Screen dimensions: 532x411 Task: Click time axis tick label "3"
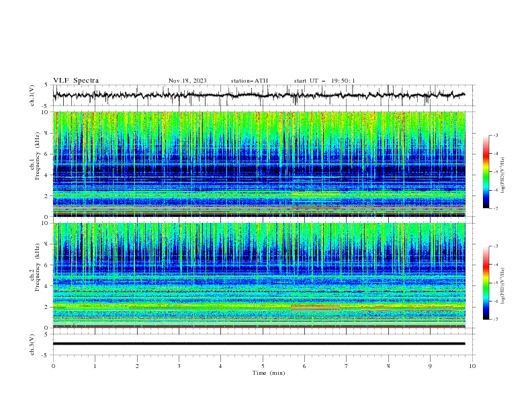(x=179, y=366)
